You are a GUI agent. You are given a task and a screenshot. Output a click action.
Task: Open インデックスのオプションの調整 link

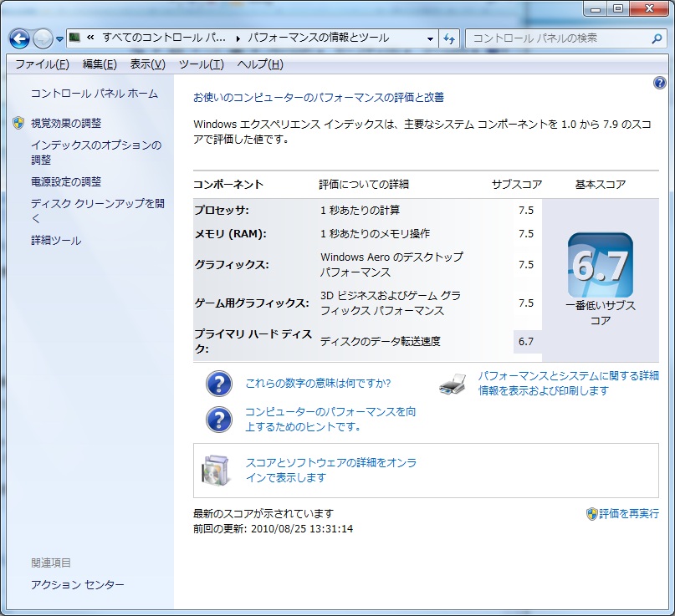(96, 152)
